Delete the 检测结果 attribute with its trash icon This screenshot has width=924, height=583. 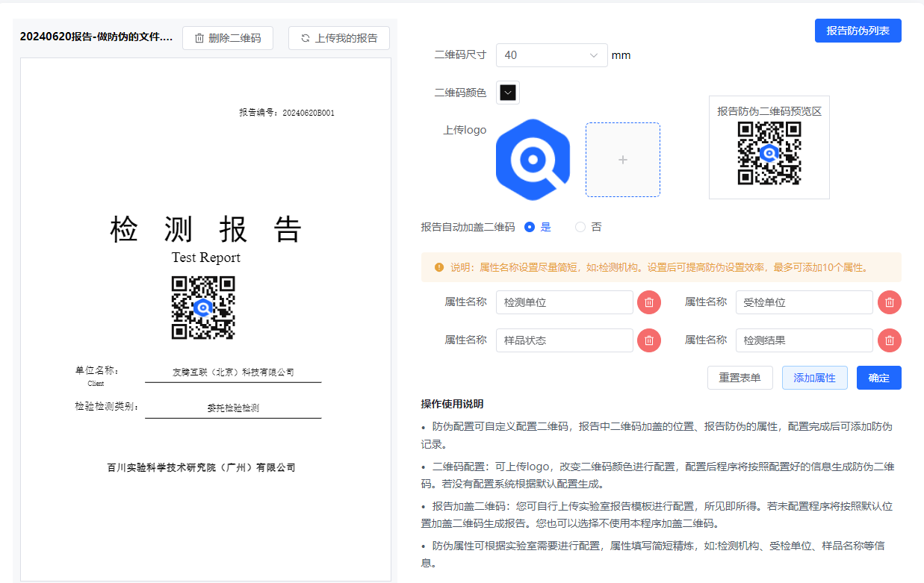pos(890,340)
